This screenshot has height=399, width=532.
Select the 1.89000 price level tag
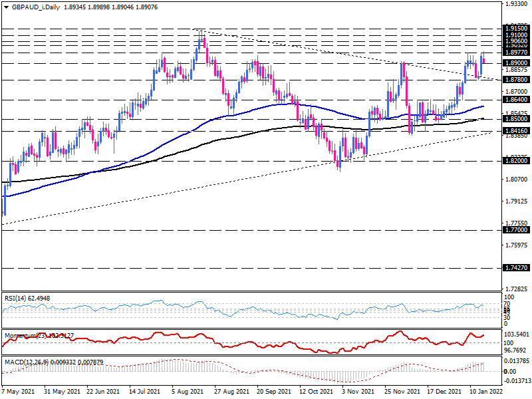click(x=515, y=63)
